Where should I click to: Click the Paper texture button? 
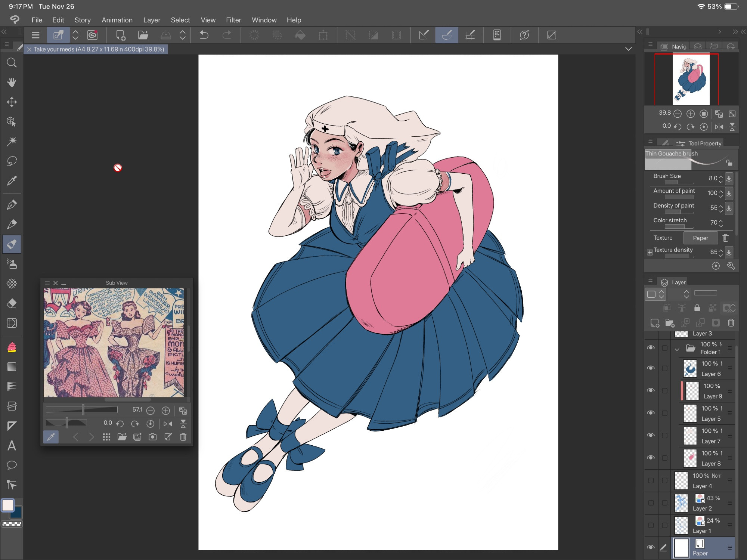pos(700,238)
